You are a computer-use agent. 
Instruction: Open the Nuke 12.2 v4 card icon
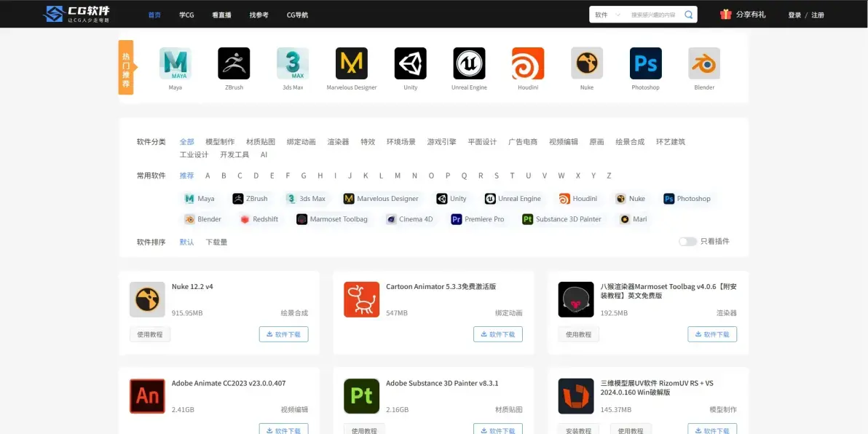147,299
